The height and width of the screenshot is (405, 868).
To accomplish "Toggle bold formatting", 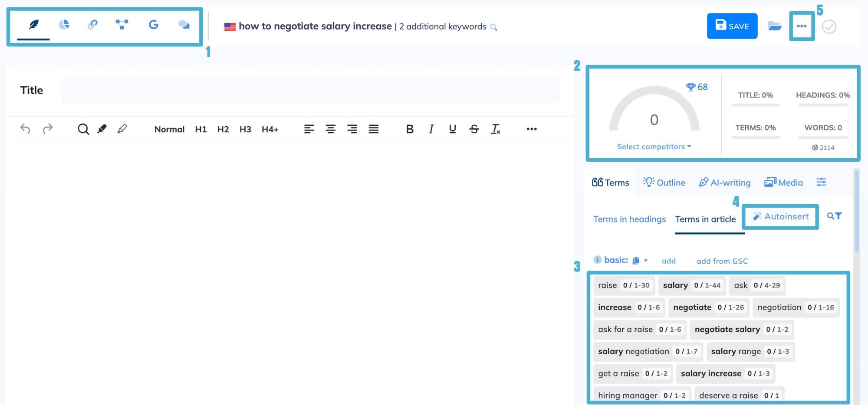I will click(409, 129).
